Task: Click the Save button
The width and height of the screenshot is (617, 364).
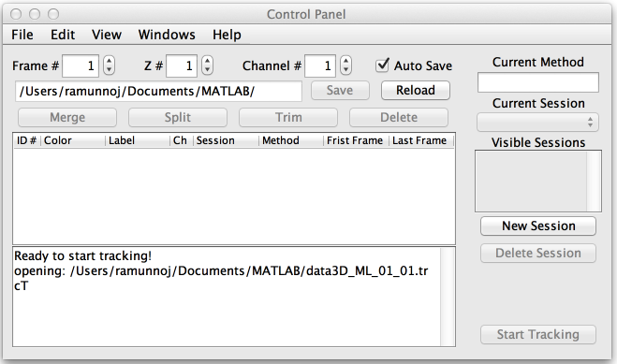Action: pyautogui.click(x=340, y=91)
